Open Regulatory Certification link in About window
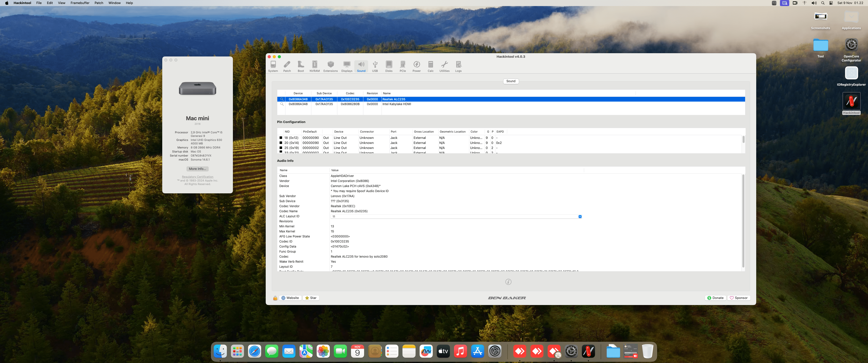868x363 pixels. pyautogui.click(x=198, y=177)
